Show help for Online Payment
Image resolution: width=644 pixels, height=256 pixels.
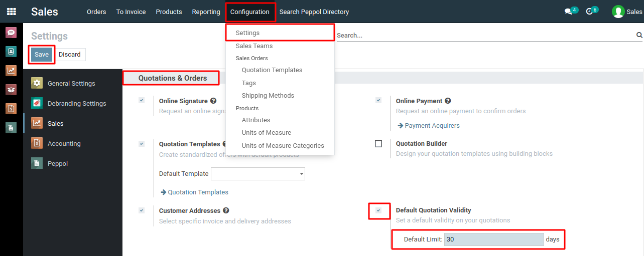[448, 101]
